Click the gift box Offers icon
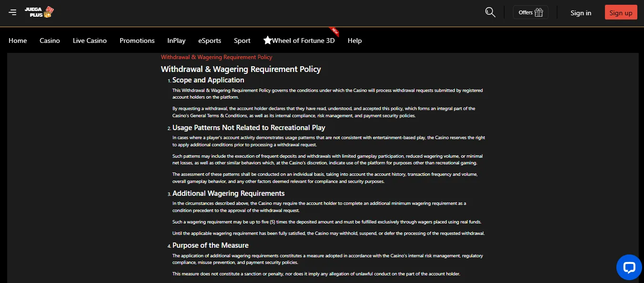Screen dimensions: 644x283 (539, 12)
